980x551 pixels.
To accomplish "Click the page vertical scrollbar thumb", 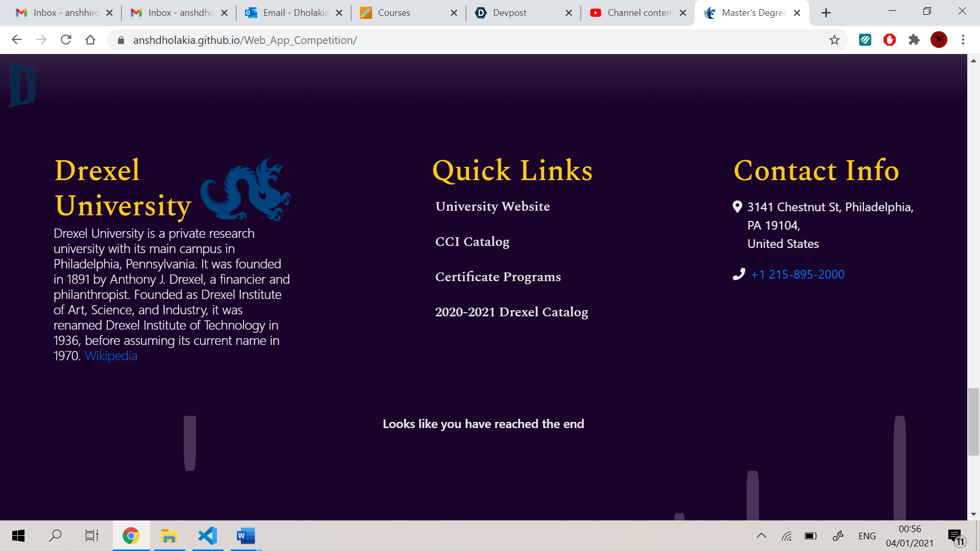I will pyautogui.click(x=973, y=421).
